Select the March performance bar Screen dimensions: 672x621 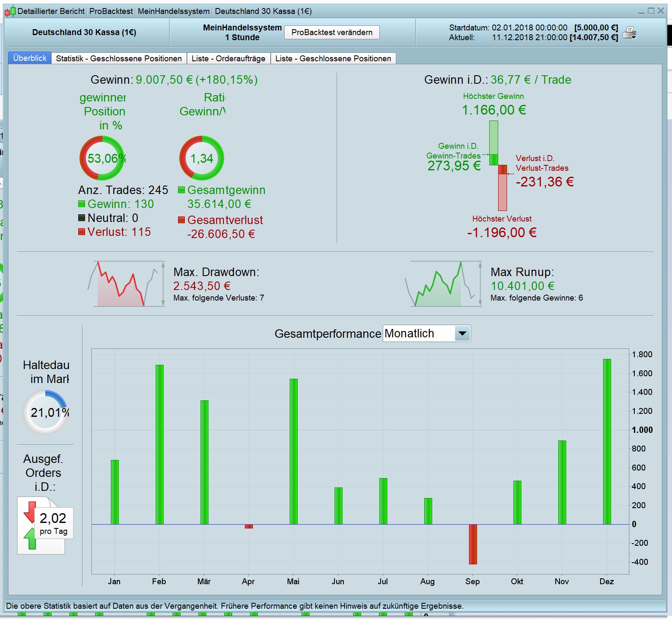204,462
